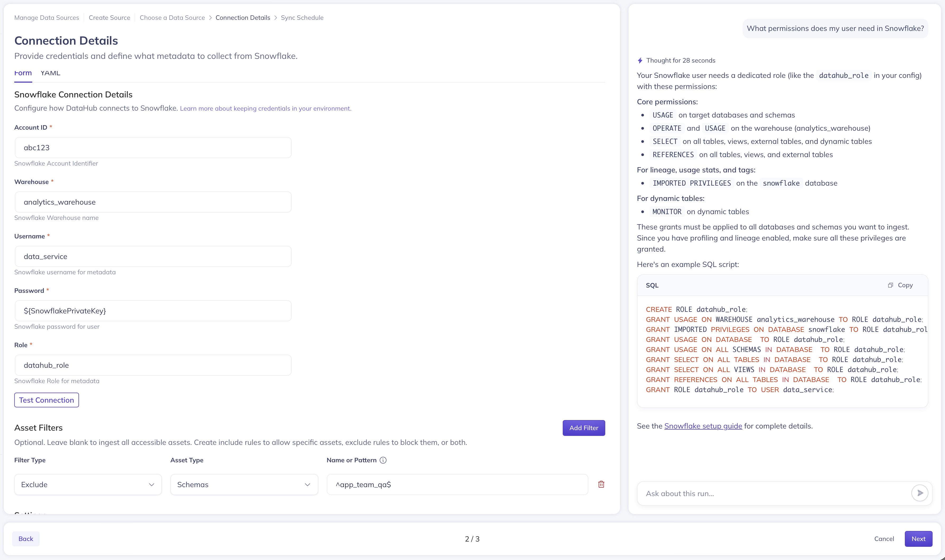Cancel the source creation

tap(883, 539)
